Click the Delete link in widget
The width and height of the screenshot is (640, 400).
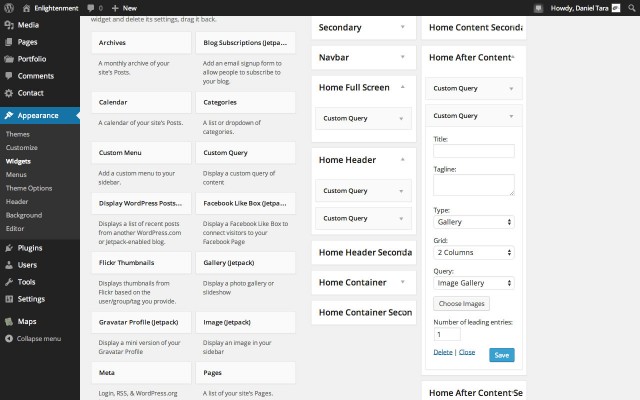pyautogui.click(x=443, y=352)
